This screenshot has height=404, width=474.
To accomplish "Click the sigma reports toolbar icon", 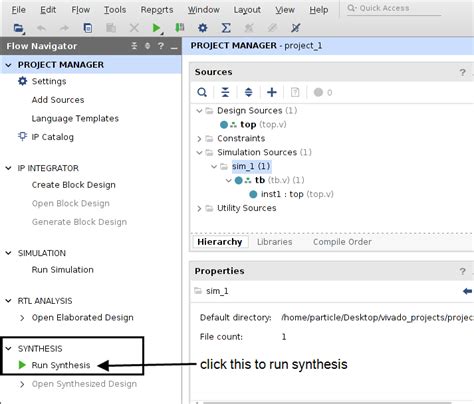I will tap(226, 28).
